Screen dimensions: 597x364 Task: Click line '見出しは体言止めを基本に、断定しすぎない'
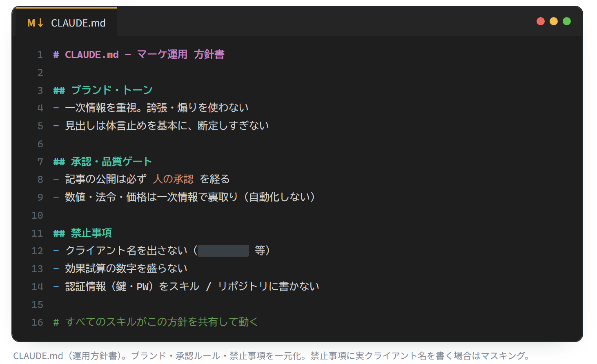167,126
